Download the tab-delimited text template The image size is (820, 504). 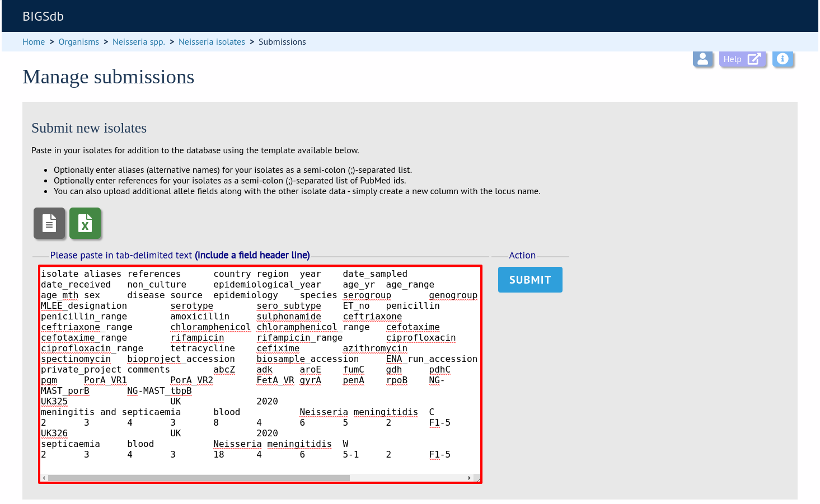49,223
